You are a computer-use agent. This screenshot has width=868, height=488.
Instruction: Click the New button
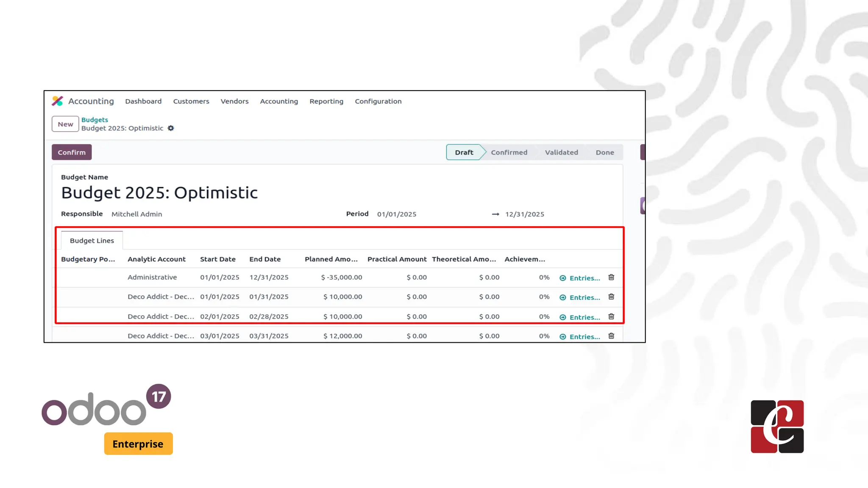pos(65,124)
